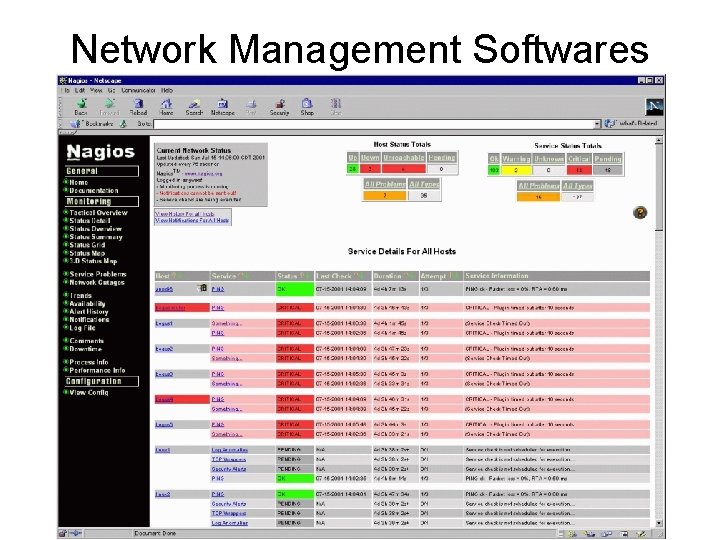Open 3-D Status Map sidebar link
This screenshot has height=540, width=720.
[x=93, y=261]
